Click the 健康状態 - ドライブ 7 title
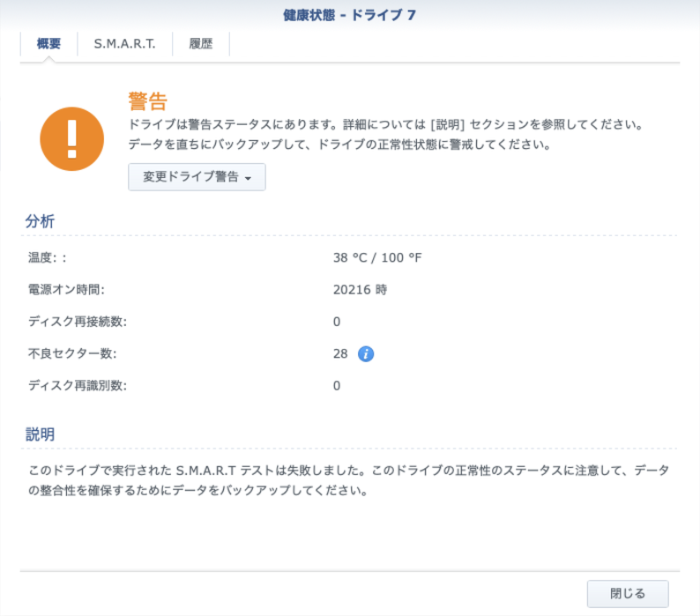 [x=349, y=16]
